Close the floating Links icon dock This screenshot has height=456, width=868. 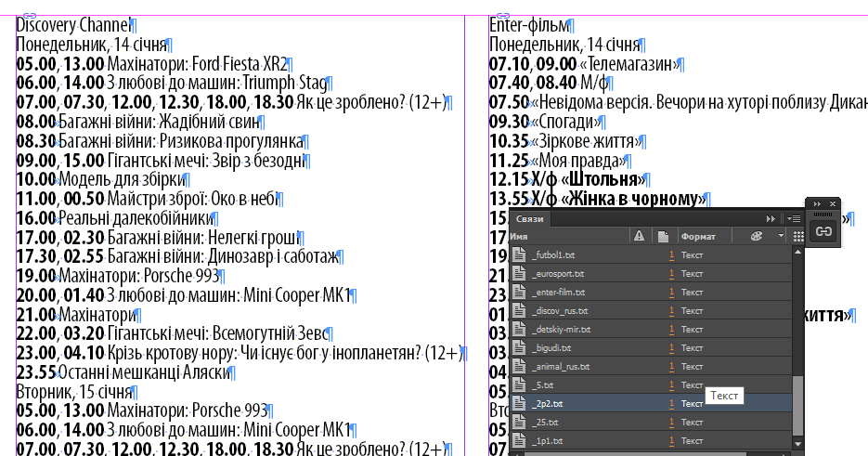pos(832,204)
